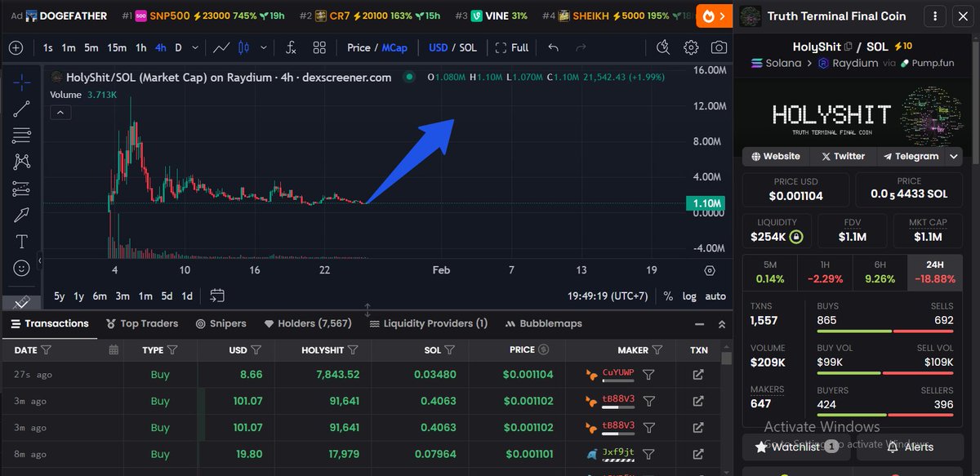Screen dimensions: 980x476
Task: Open the go-to-date calendar icon
Action: pos(217,296)
